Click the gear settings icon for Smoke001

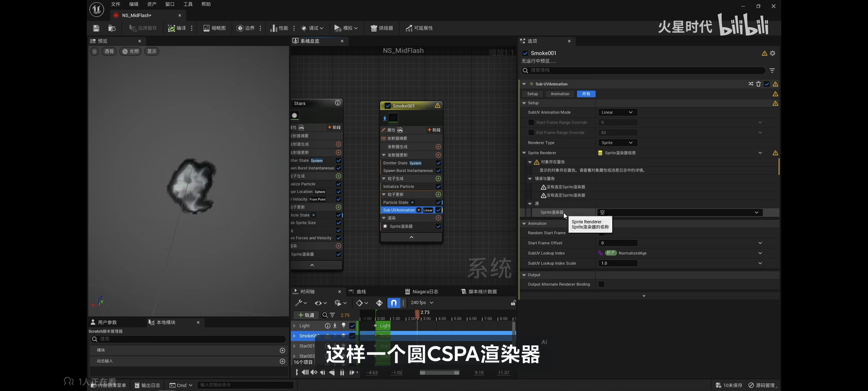[773, 53]
